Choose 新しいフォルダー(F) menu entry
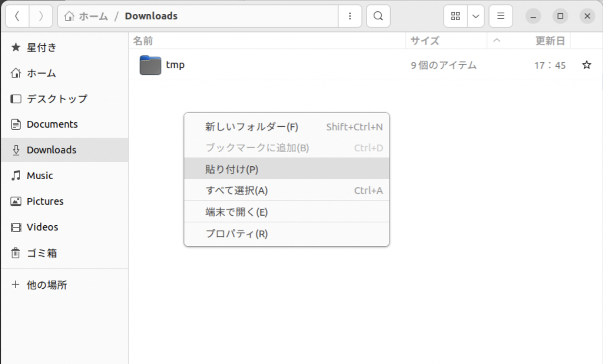The height and width of the screenshot is (364, 603). click(x=251, y=127)
